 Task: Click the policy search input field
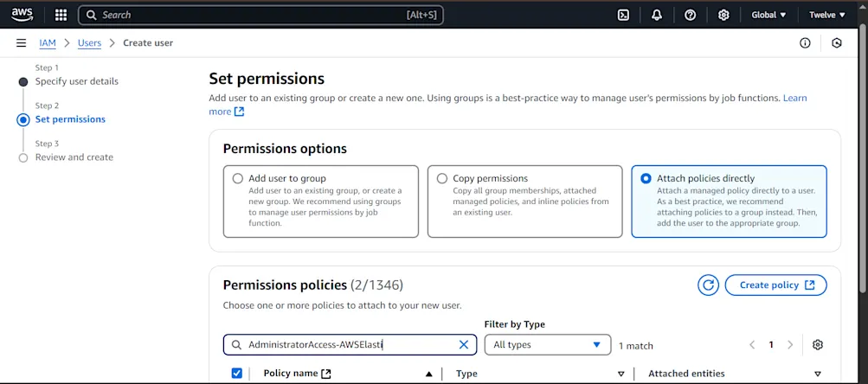point(350,345)
